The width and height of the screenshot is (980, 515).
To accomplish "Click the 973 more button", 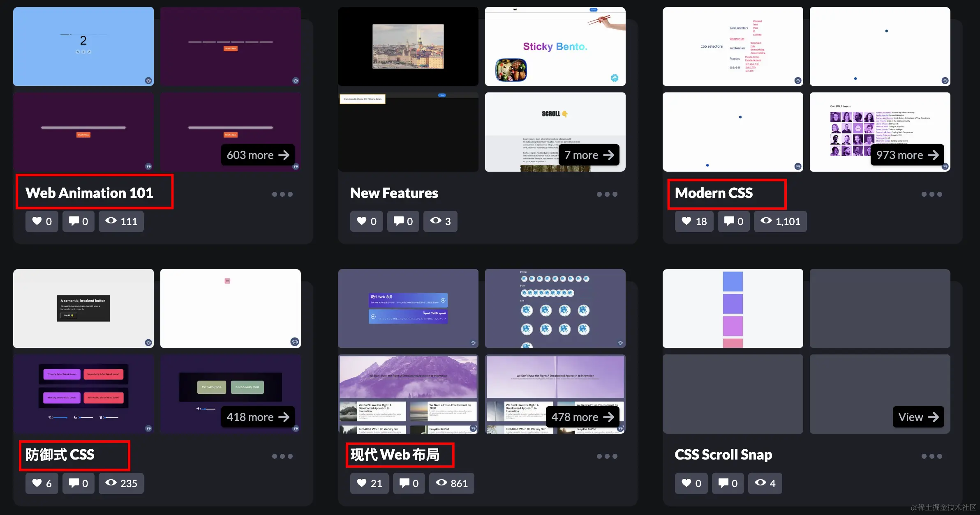I will coord(907,155).
